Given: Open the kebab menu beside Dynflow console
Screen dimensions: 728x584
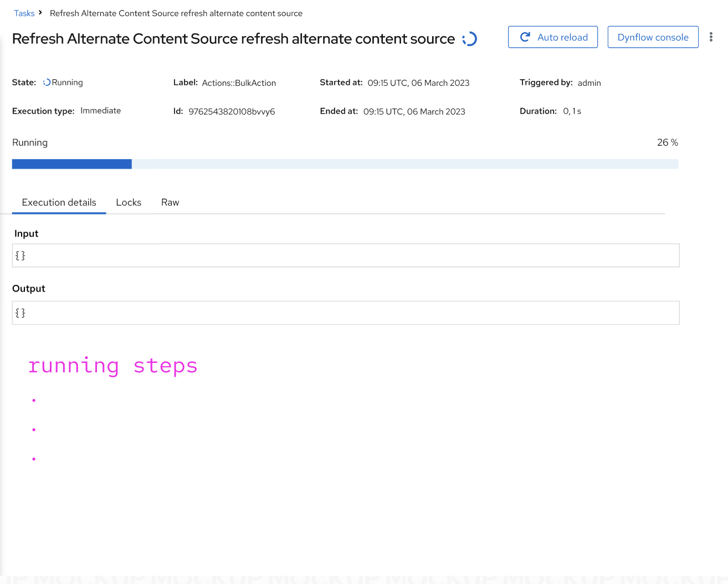Looking at the screenshot, I should (x=711, y=37).
